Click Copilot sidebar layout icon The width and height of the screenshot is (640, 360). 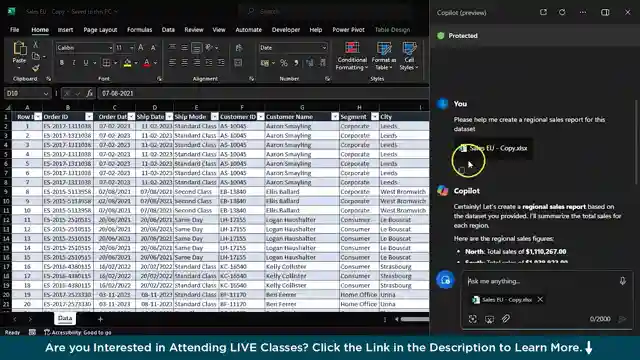click(x=605, y=12)
